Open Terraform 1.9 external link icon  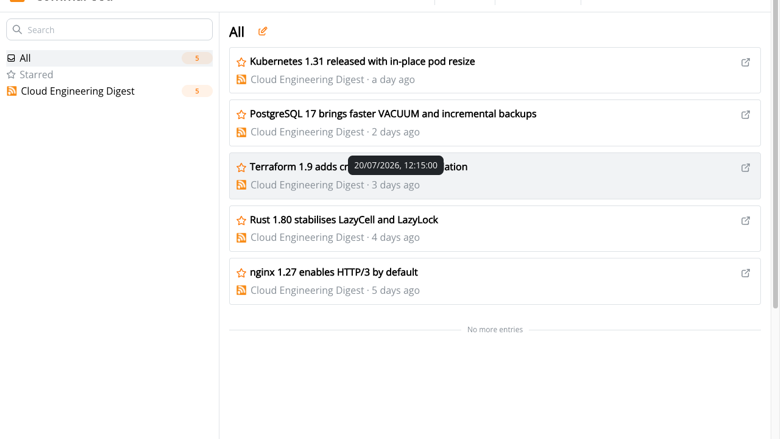tap(745, 168)
